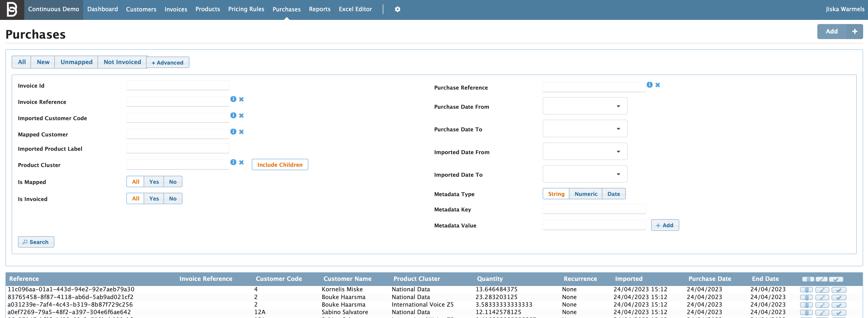Clear the Product Cluster filter
868x318 pixels.
click(x=241, y=162)
